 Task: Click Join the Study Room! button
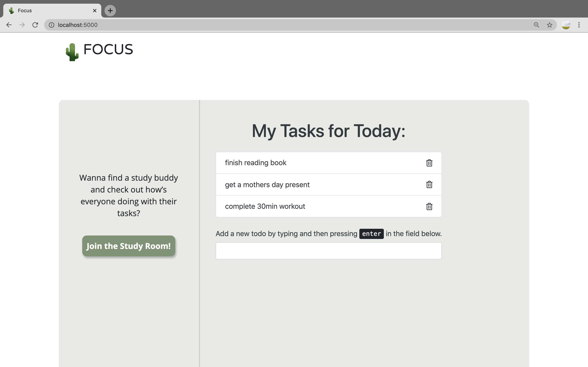pos(129,246)
